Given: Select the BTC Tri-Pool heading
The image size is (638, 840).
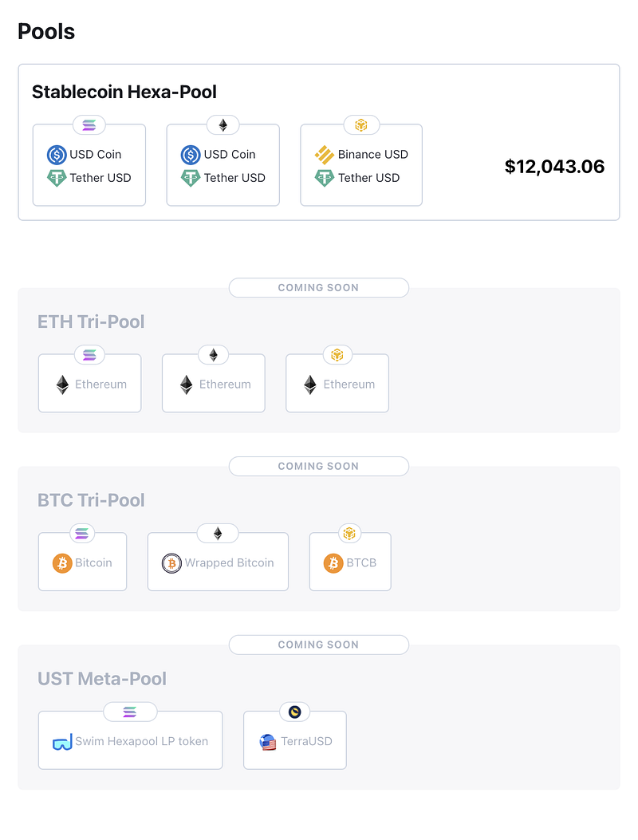Looking at the screenshot, I should (91, 501).
